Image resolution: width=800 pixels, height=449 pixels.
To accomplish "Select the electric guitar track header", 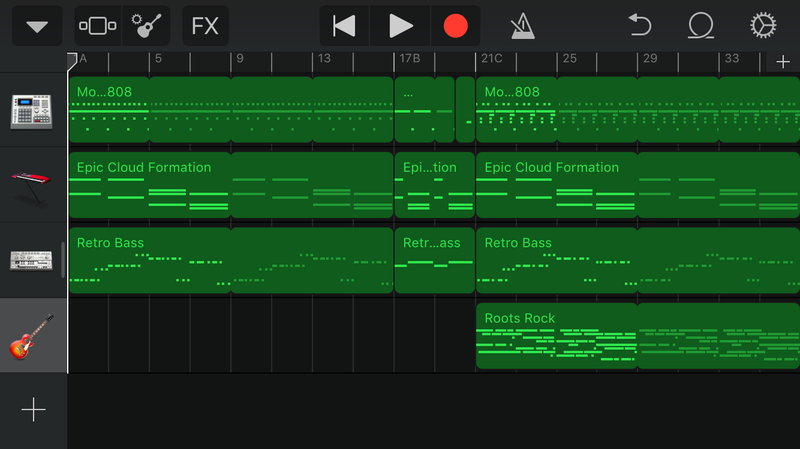I will (x=32, y=336).
